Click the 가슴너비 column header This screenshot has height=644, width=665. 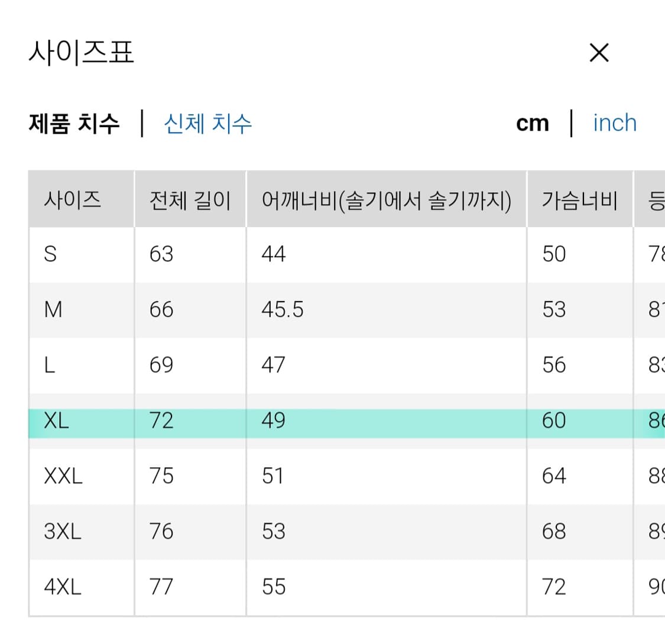pyautogui.click(x=580, y=200)
